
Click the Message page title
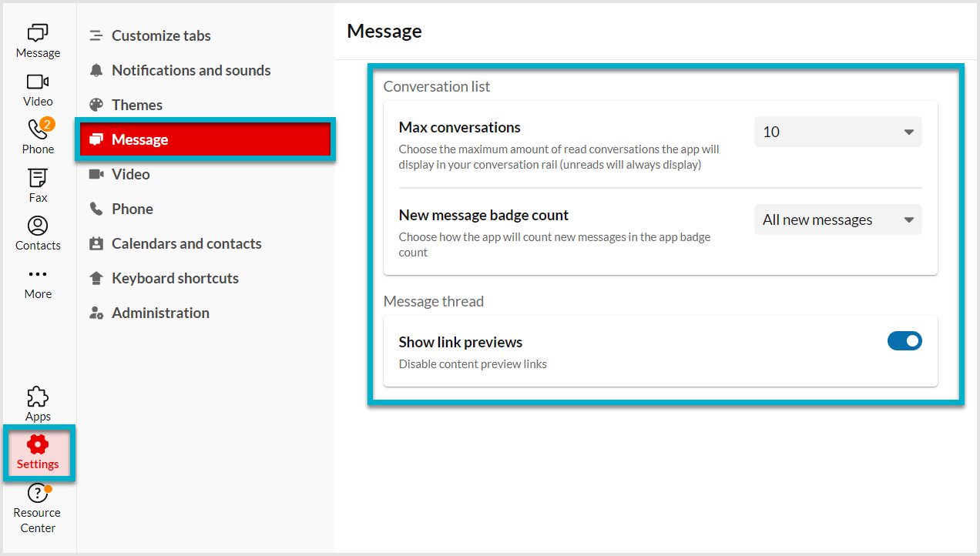pyautogui.click(x=384, y=31)
